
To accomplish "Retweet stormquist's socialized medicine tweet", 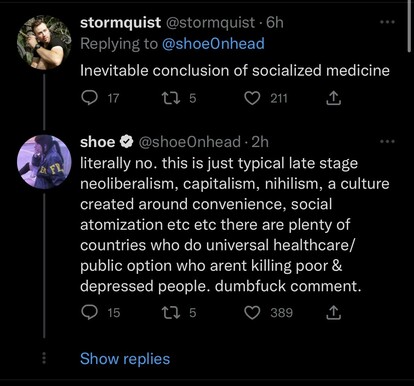I will 170,98.
